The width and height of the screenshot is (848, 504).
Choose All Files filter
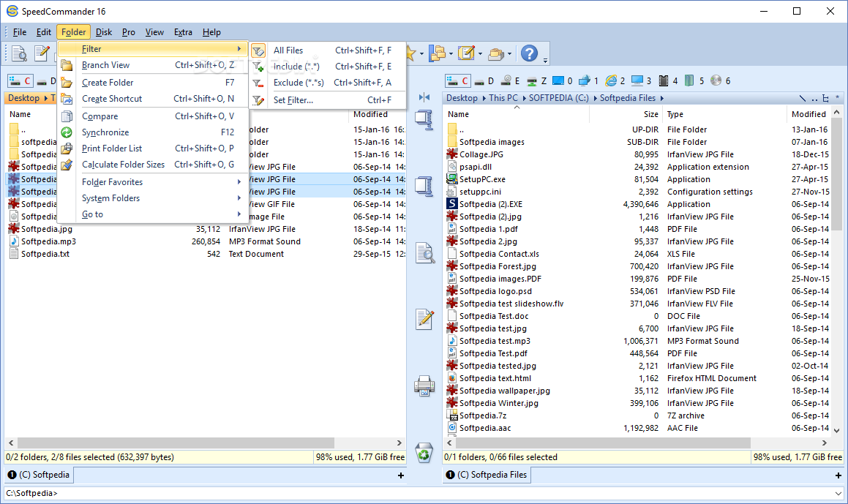pos(328,50)
